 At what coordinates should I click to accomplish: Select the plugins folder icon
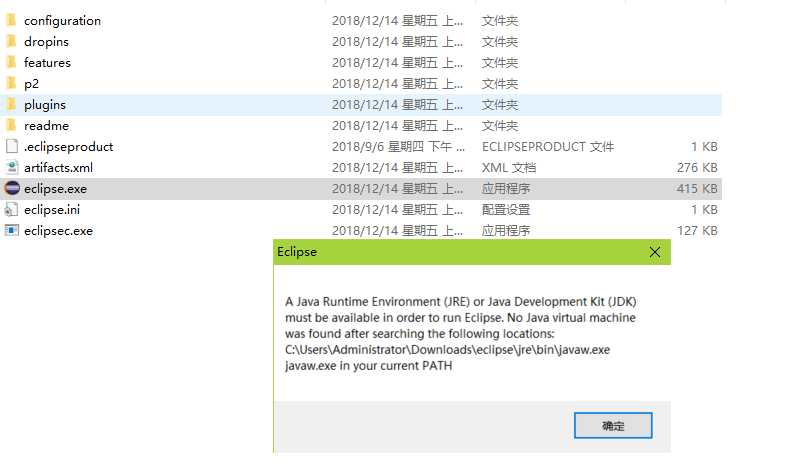[11, 104]
